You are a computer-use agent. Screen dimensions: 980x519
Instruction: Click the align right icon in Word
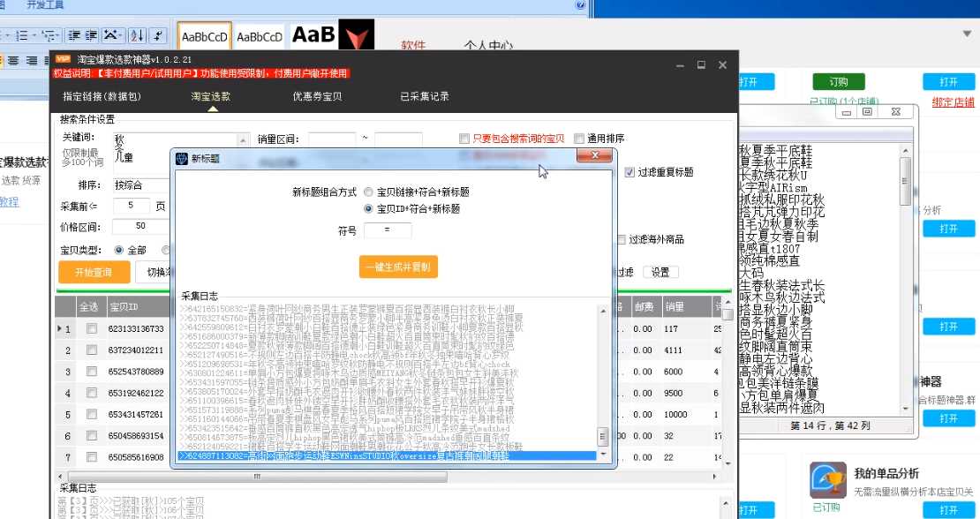pos(30,61)
